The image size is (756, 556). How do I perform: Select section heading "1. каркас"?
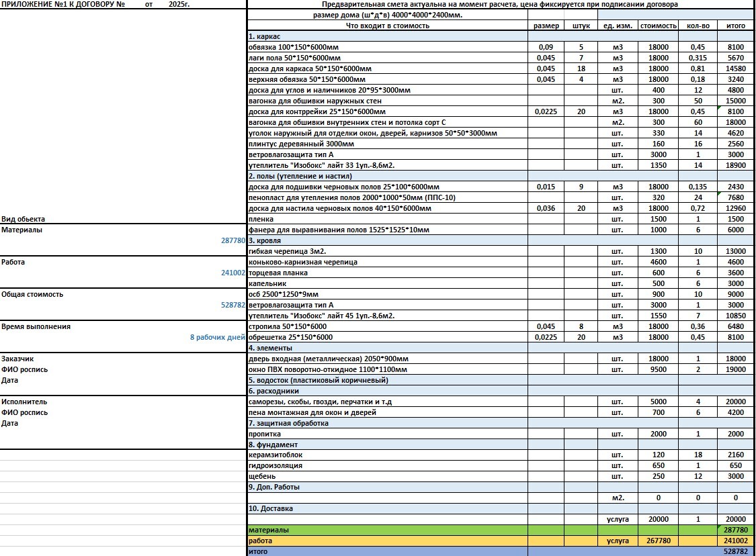388,36
